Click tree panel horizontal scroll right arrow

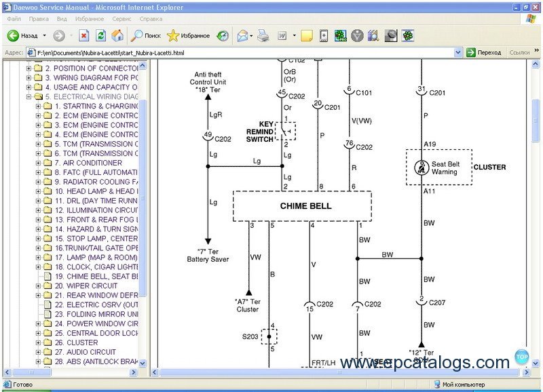pyautogui.click(x=134, y=372)
